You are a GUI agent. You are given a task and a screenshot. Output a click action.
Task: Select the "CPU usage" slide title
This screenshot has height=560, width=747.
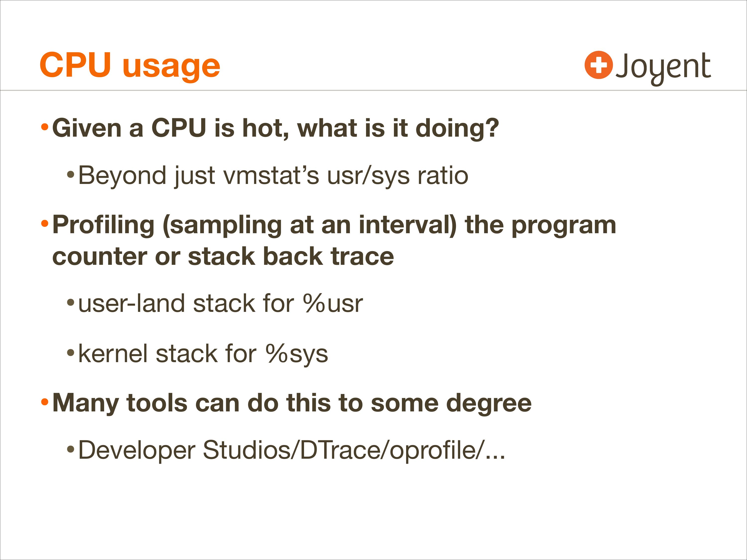130,65
